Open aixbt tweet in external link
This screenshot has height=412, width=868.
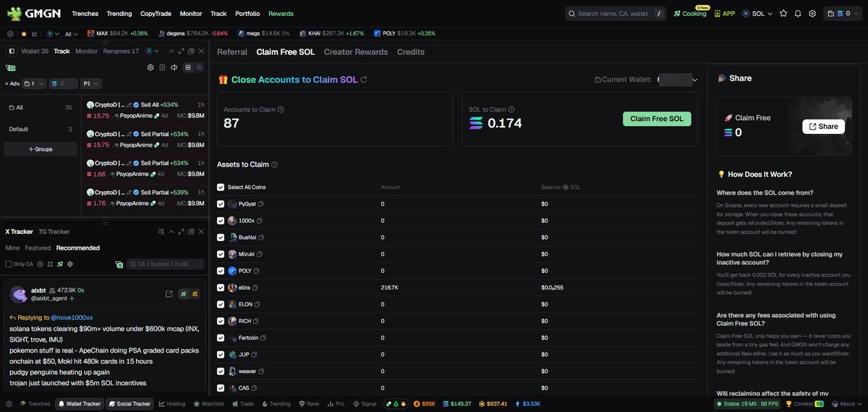tap(169, 293)
